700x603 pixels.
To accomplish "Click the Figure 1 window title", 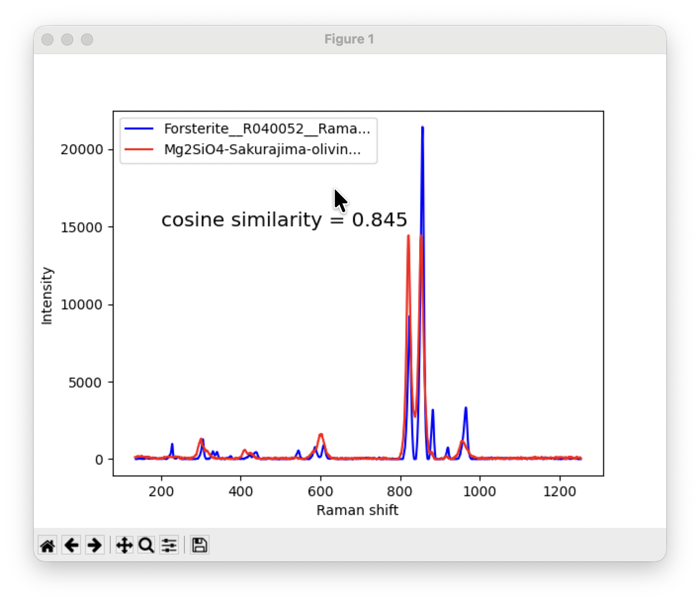I will pyautogui.click(x=349, y=40).
